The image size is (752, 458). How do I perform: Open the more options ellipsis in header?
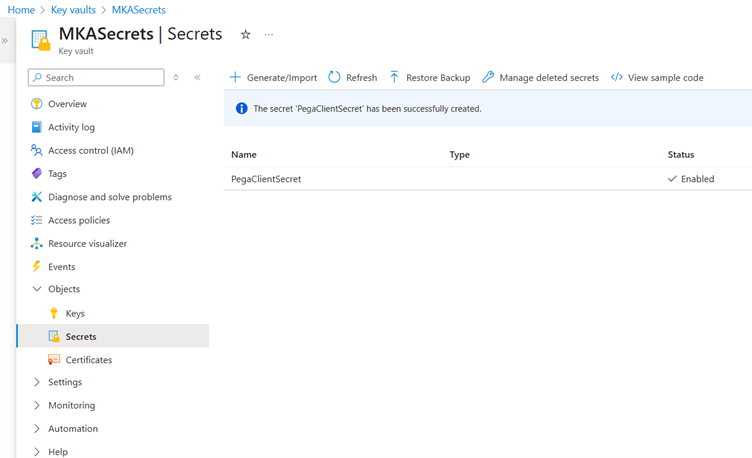pos(269,35)
